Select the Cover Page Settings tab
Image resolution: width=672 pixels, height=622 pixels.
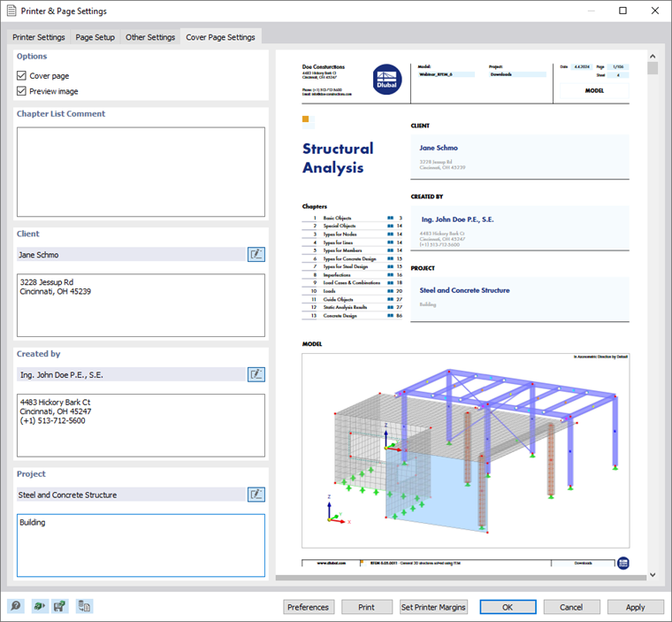pyautogui.click(x=220, y=37)
